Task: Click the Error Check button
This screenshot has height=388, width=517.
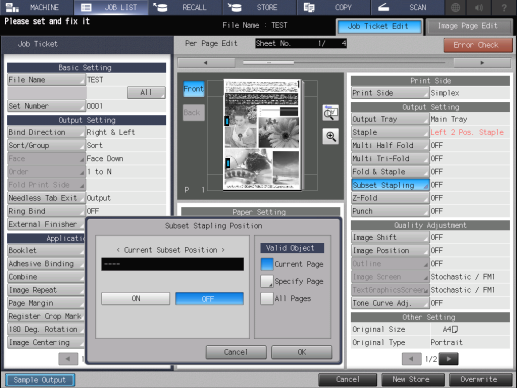Action: point(477,45)
